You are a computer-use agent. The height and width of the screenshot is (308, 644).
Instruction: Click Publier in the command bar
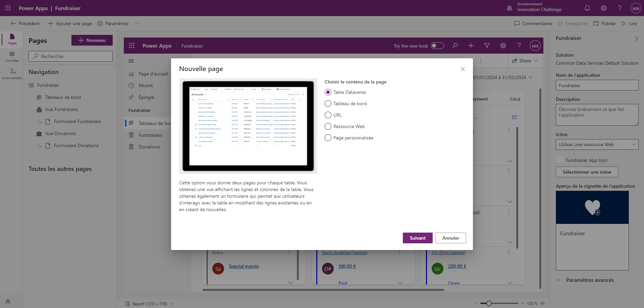[604, 23]
